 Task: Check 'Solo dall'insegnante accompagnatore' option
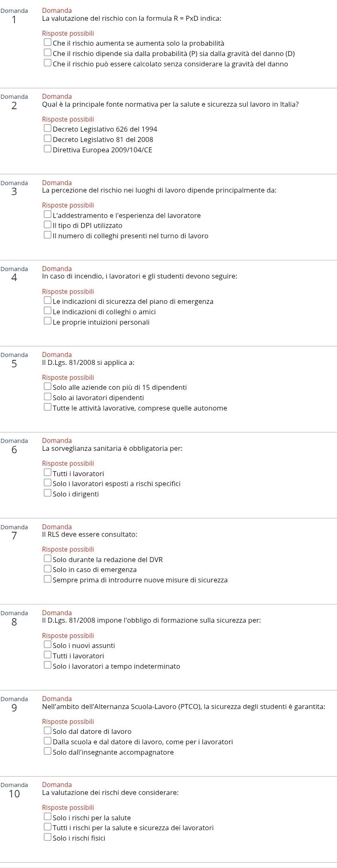(x=48, y=751)
